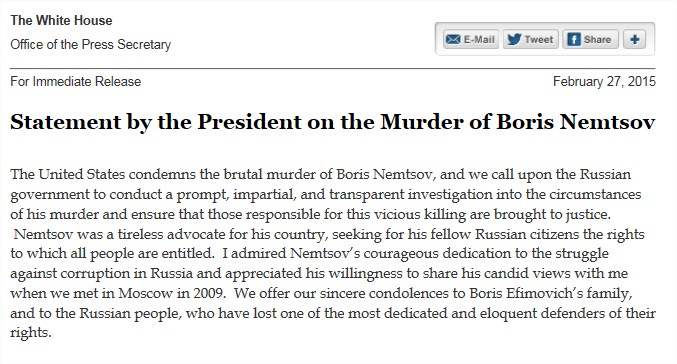Viewport: 677px width, 364px height.
Task: Click the final word 'rights.' of the statement
Action: click(x=31, y=333)
